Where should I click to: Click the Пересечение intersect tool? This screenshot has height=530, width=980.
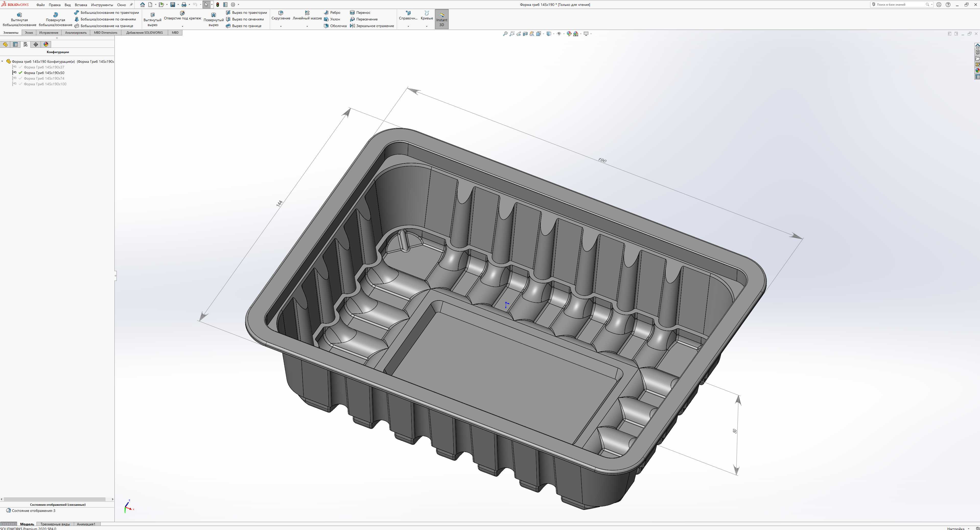(364, 19)
